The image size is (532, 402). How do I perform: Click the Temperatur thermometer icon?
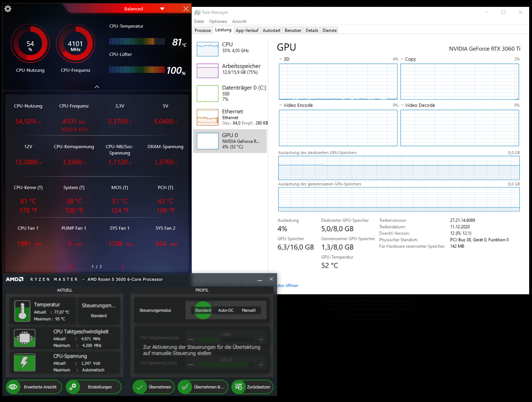click(22, 311)
